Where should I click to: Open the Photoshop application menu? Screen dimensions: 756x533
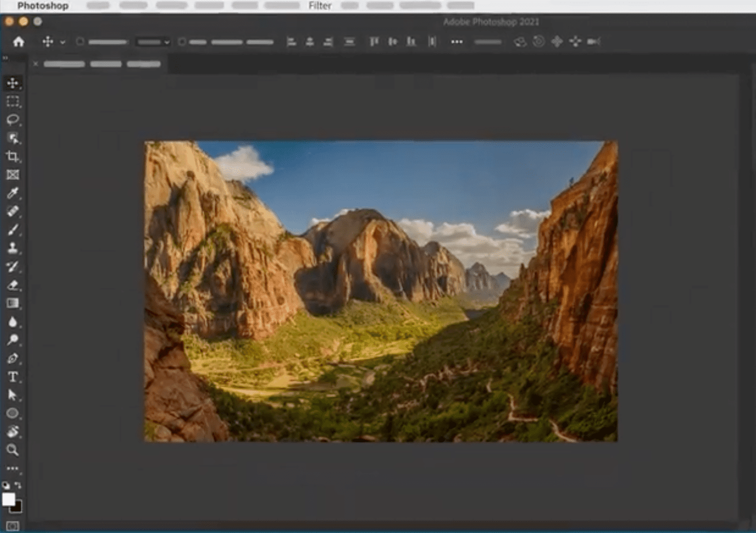click(43, 6)
